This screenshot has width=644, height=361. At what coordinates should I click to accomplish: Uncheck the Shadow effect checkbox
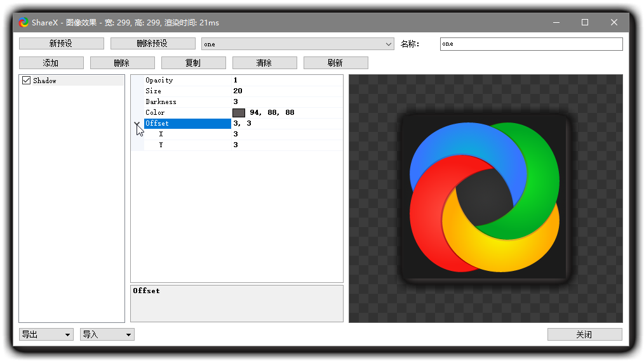(26, 81)
